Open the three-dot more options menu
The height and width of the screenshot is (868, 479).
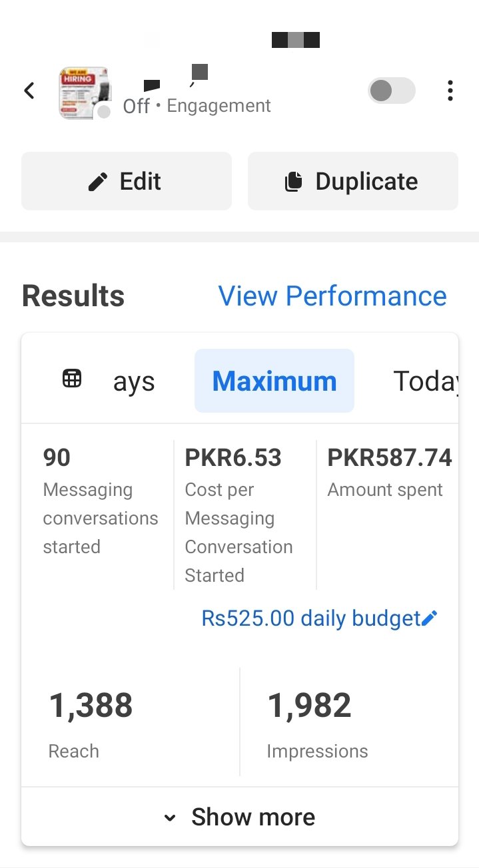(450, 91)
